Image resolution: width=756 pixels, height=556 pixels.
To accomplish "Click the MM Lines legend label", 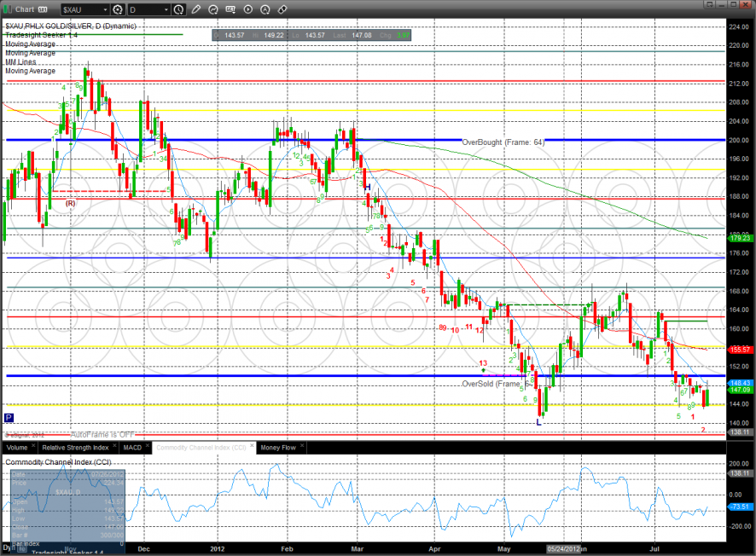I will tap(23, 62).
